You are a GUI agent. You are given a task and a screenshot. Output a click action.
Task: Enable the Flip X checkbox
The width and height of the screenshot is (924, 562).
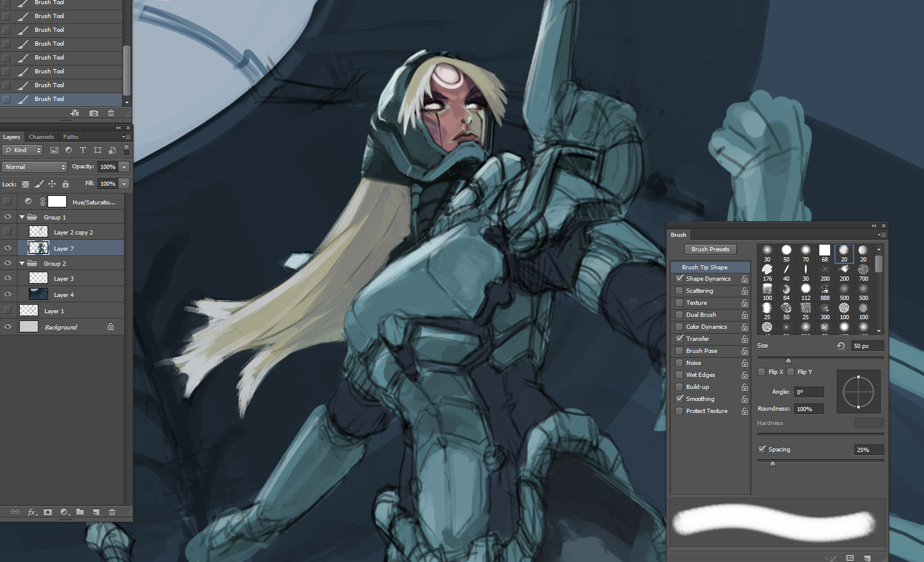[x=762, y=371]
